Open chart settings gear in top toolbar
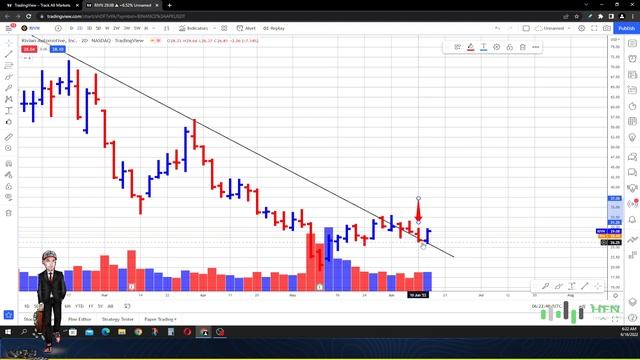This screenshot has height=360, width=640. click(582, 28)
